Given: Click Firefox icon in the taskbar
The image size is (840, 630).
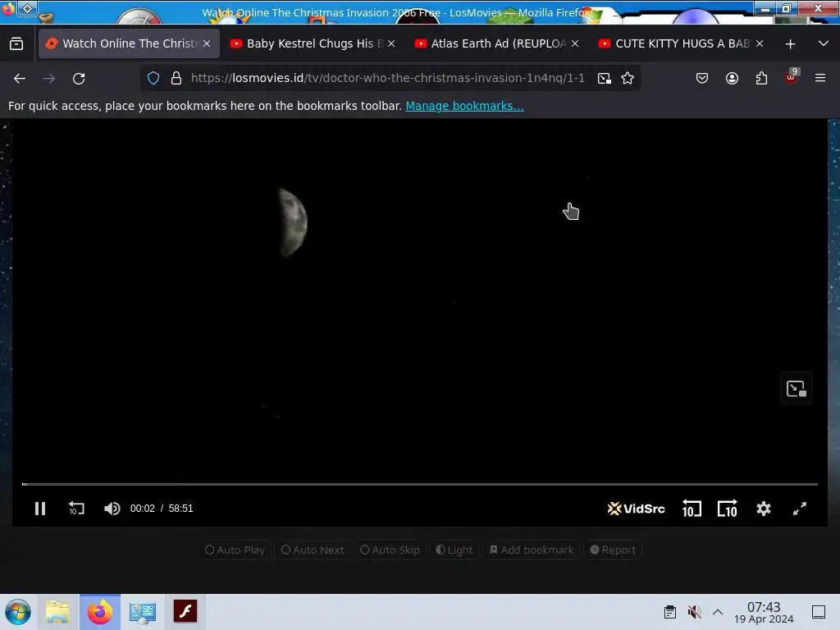Looking at the screenshot, I should click(x=100, y=612).
